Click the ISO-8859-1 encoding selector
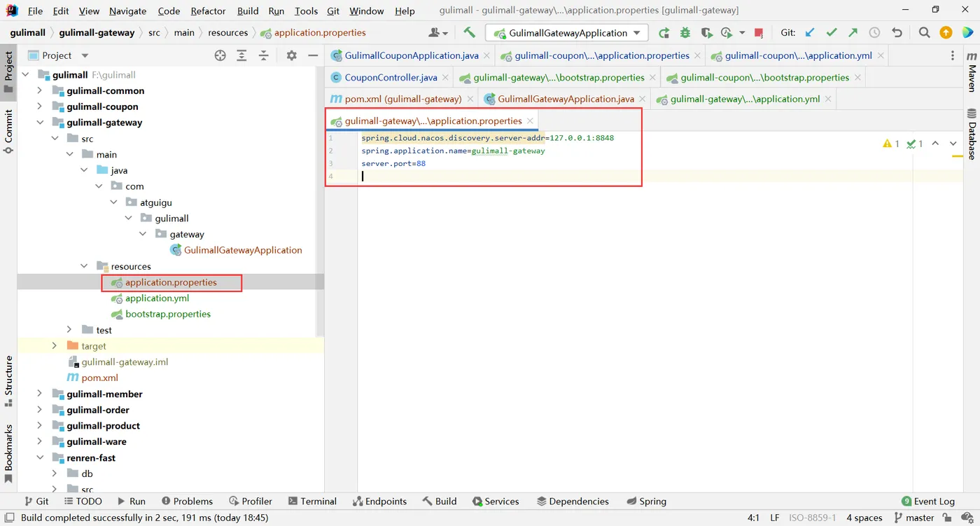Screen dimensions: 980x526 click(812, 518)
